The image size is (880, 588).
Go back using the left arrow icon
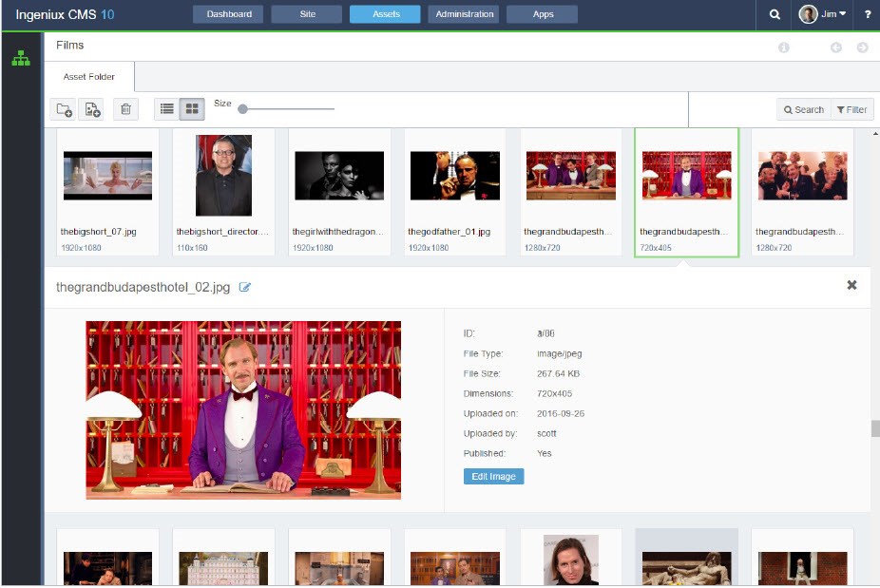[835, 47]
